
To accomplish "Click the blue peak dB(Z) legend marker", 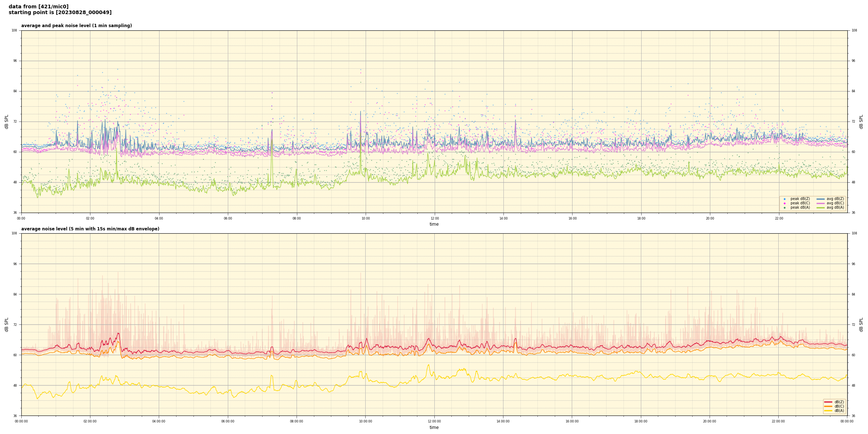I will (784, 199).
